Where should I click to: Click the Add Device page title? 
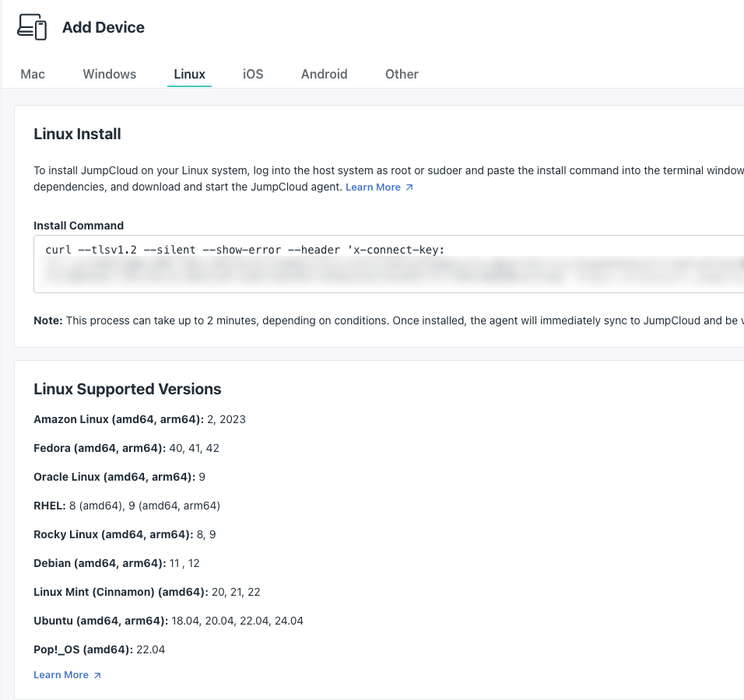coord(104,27)
